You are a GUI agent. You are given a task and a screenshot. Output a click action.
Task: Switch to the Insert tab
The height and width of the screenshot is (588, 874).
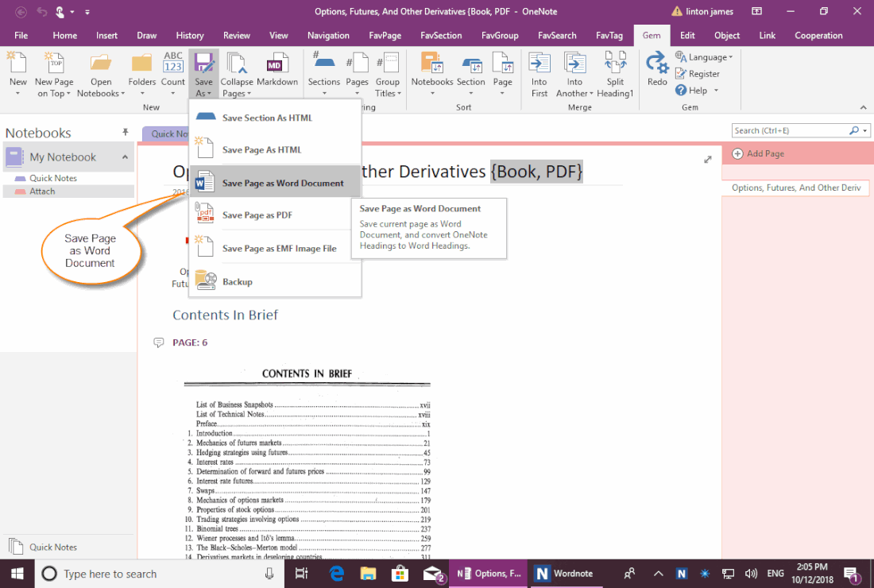[x=106, y=35]
